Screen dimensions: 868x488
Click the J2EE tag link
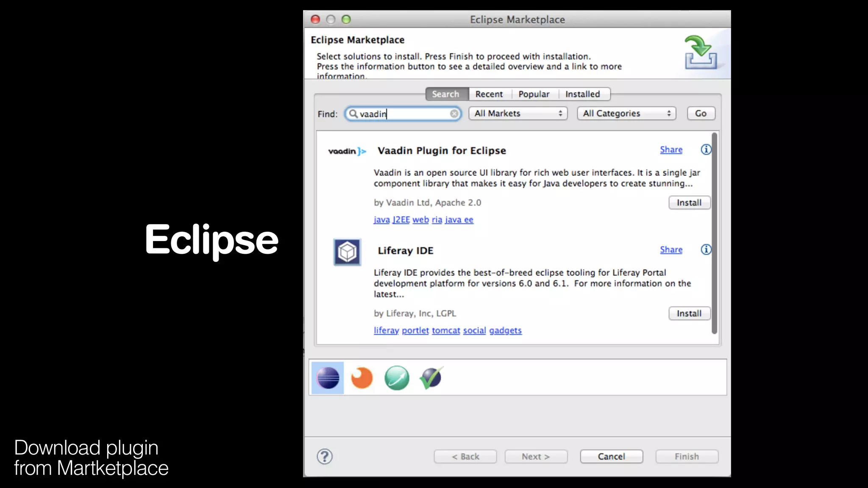point(401,219)
